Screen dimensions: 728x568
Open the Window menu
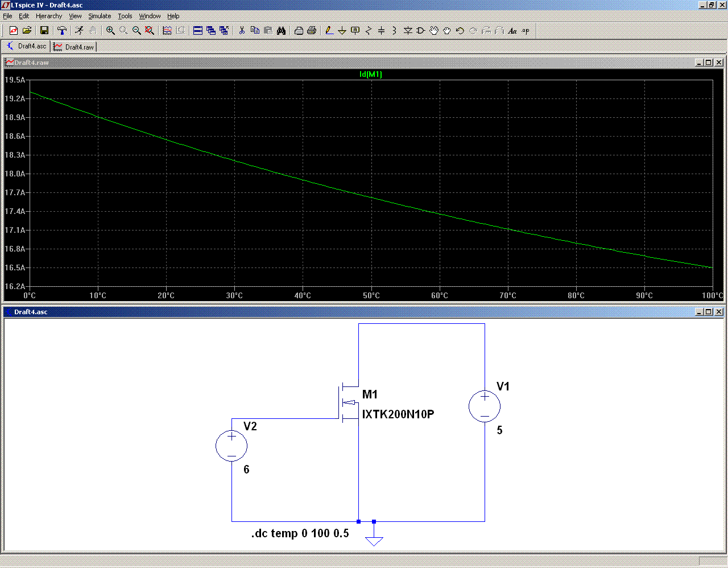click(x=150, y=16)
